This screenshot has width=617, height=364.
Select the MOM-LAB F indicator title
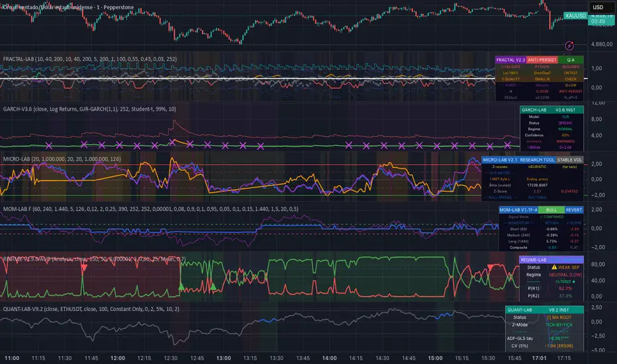150,209
